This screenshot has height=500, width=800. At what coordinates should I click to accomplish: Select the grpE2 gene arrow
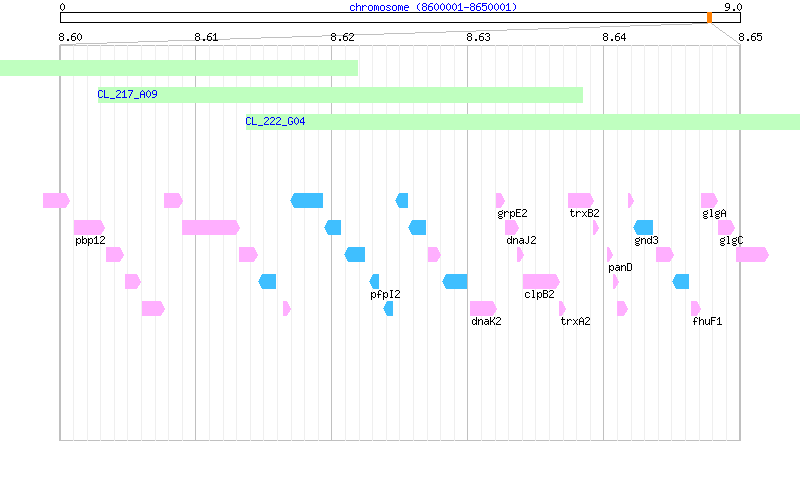click(500, 201)
